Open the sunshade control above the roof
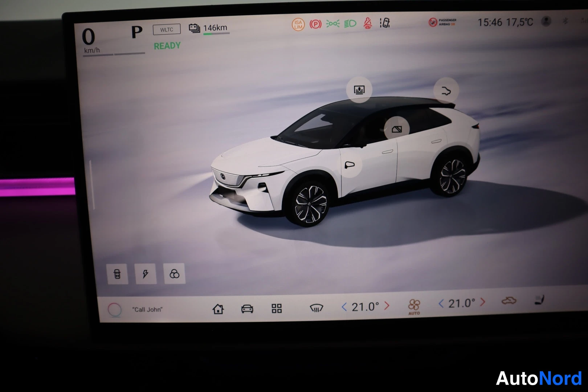The image size is (588, 392). [359, 90]
